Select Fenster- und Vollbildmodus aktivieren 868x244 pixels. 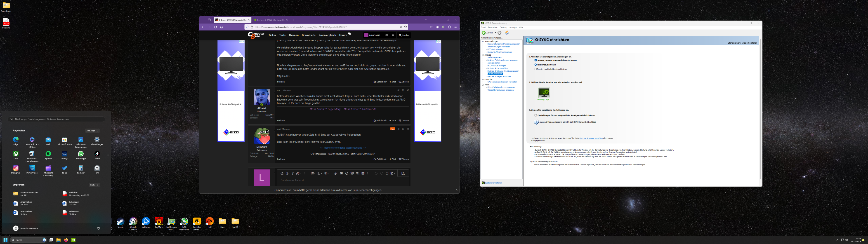tap(536, 69)
